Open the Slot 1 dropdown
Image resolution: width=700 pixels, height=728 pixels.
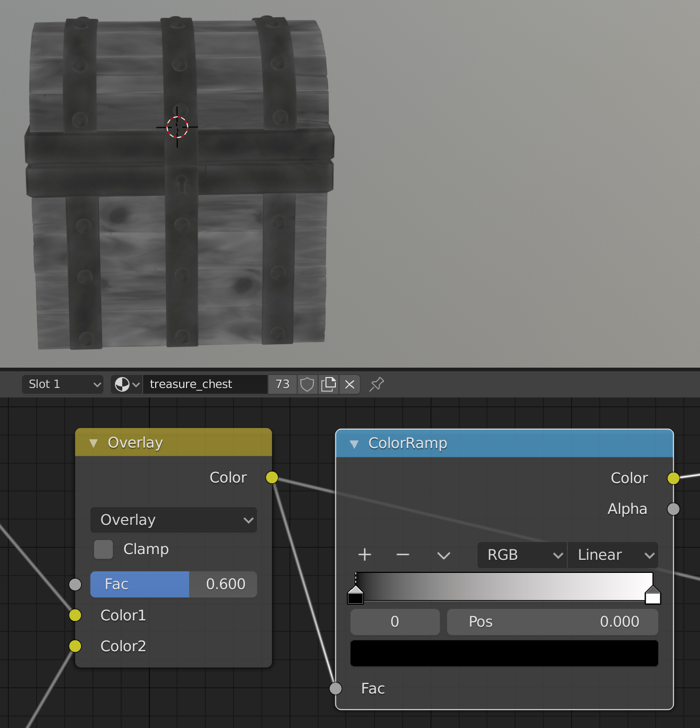click(62, 384)
